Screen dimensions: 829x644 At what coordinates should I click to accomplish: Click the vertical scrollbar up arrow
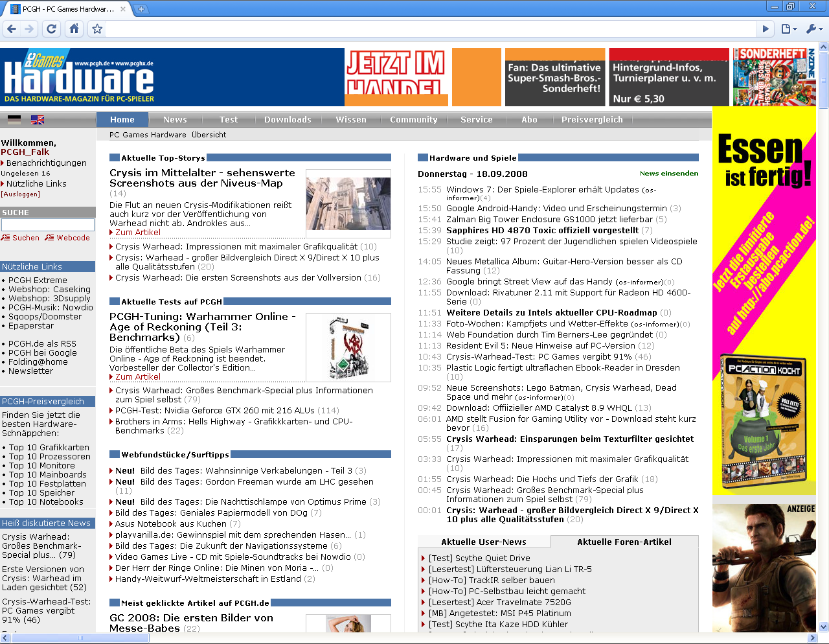tap(824, 47)
